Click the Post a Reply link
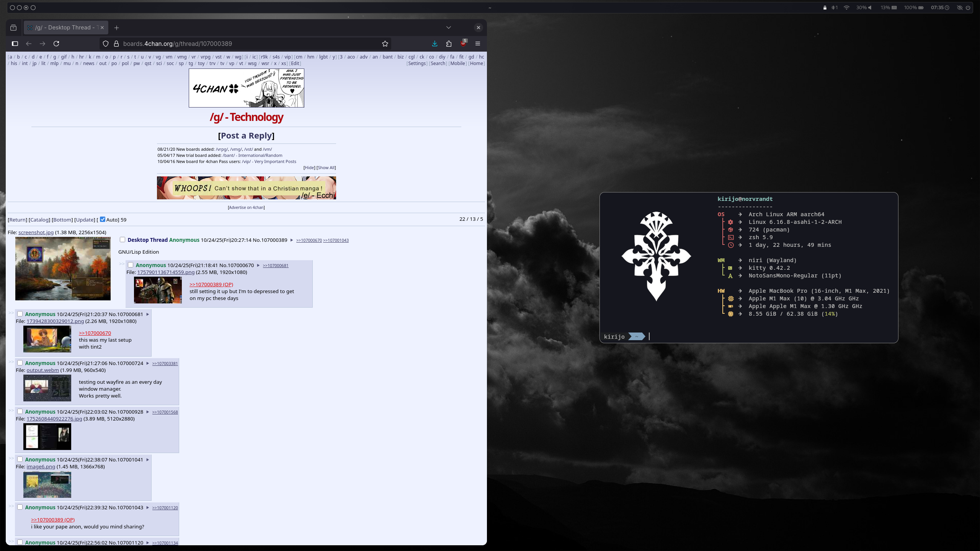The width and height of the screenshot is (980, 551). (x=246, y=135)
